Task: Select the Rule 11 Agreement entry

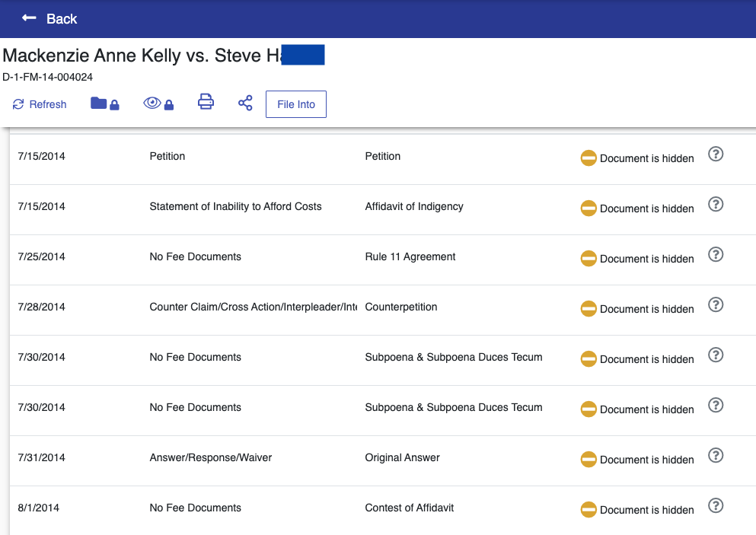Action: click(x=410, y=257)
